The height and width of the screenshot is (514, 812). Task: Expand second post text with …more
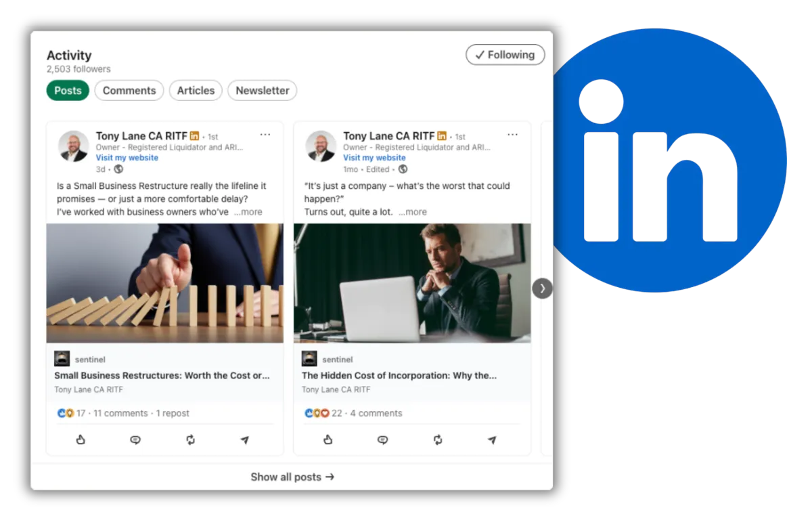point(413,212)
